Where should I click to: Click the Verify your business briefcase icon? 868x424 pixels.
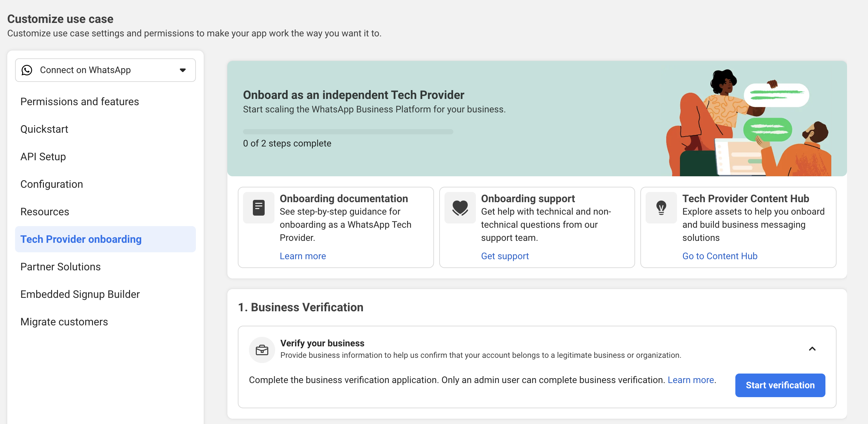click(x=262, y=350)
